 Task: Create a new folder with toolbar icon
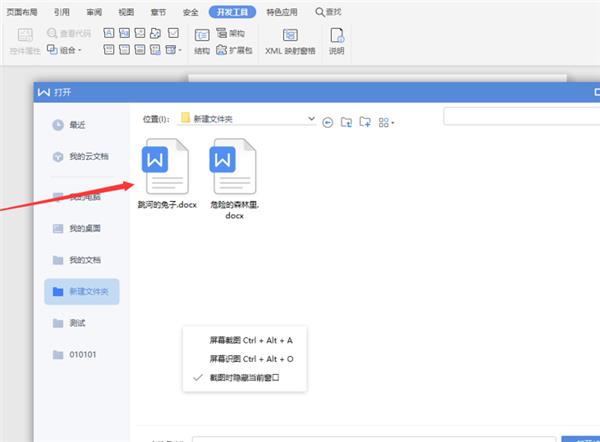[x=365, y=122]
